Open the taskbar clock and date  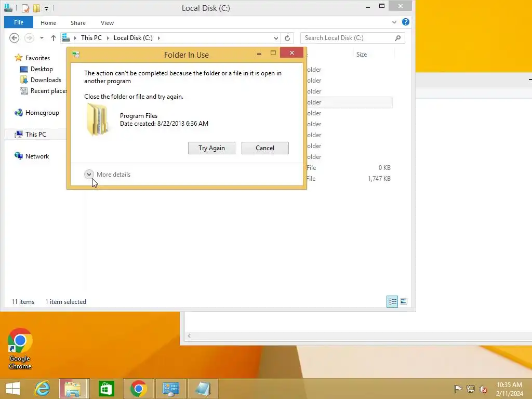509,389
